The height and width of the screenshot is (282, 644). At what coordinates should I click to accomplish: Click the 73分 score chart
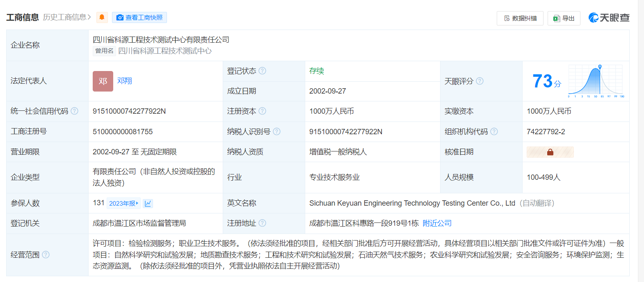coord(596,81)
